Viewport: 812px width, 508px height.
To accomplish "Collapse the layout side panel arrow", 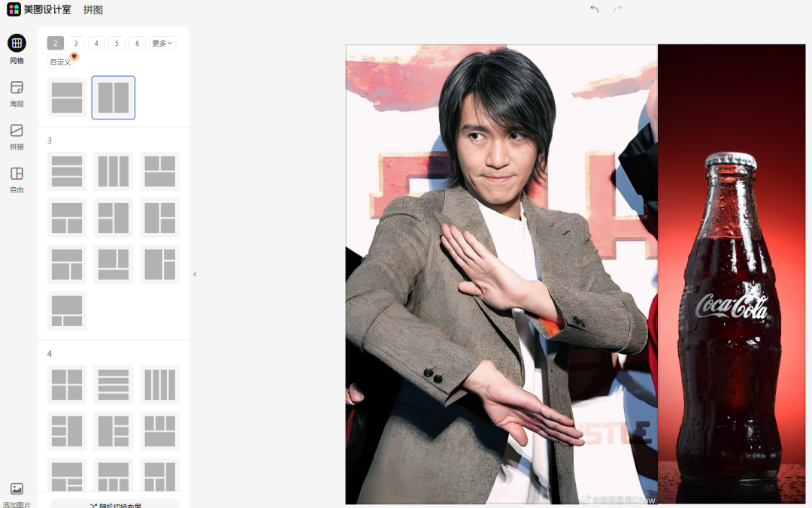I will [x=195, y=274].
